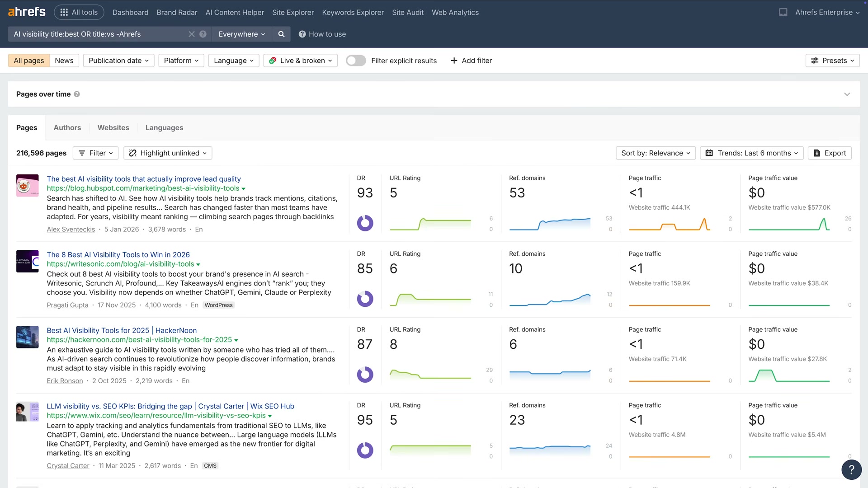Click the Writesonic result thumbnail
868x488 pixels.
click(28, 261)
